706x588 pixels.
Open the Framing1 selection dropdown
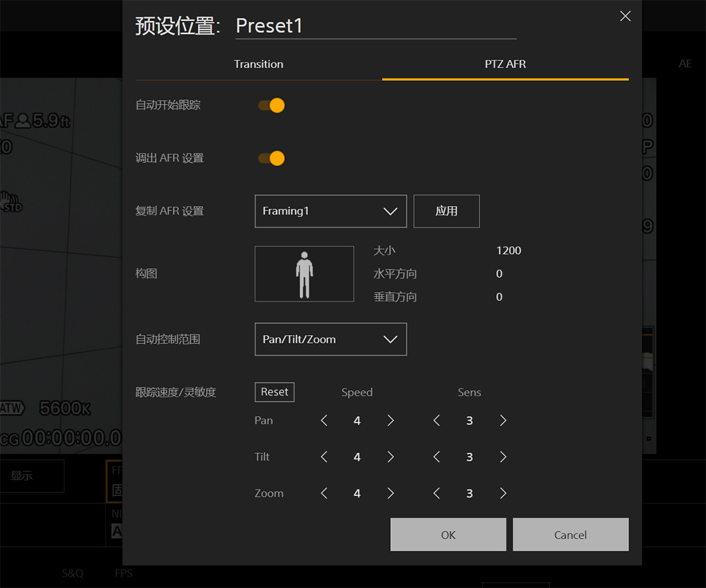coord(330,211)
